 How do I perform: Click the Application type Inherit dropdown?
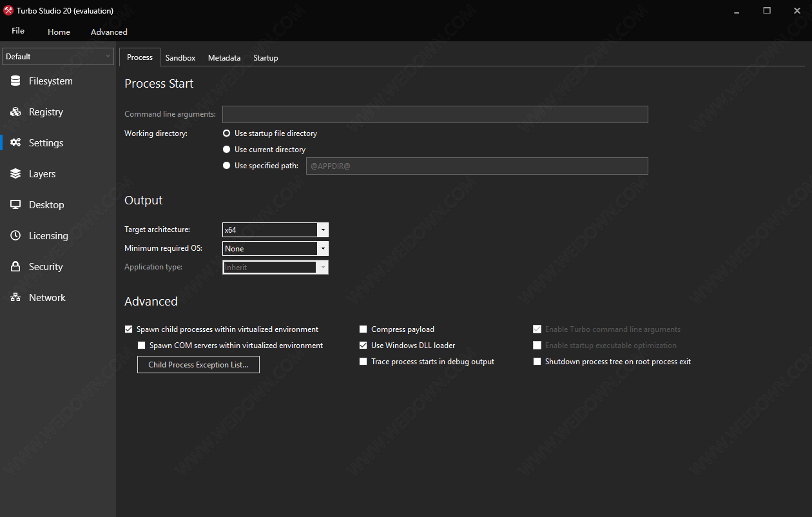(x=275, y=267)
